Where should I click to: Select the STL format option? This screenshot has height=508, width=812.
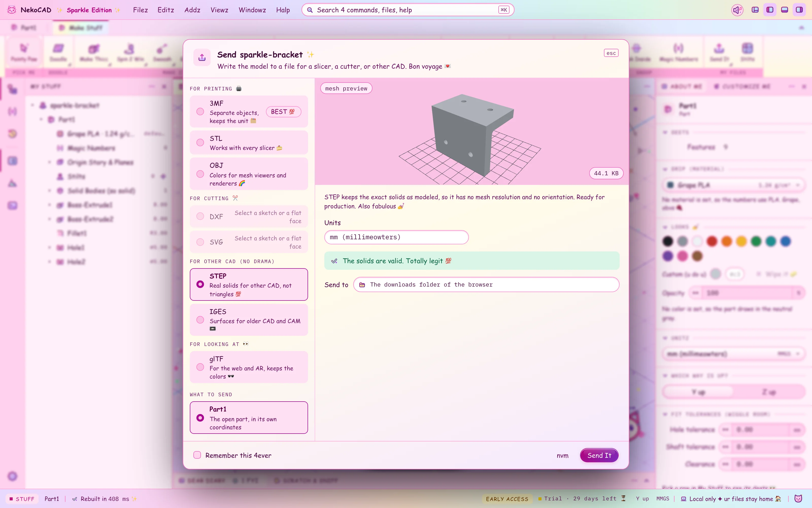tap(249, 143)
